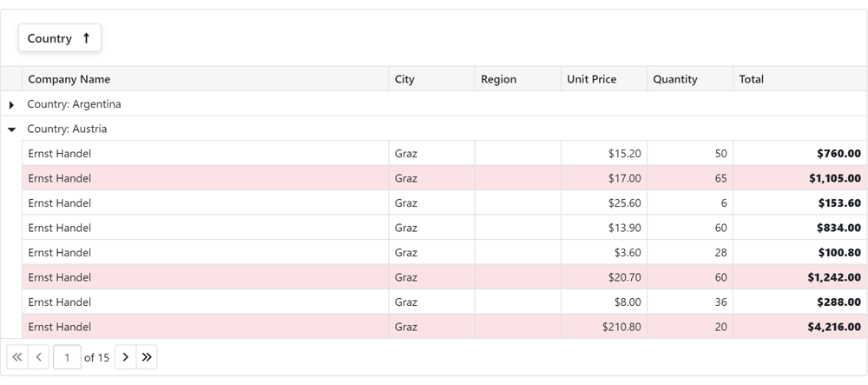Expand the Country: Argentina group
The image size is (868, 385).
point(11,104)
